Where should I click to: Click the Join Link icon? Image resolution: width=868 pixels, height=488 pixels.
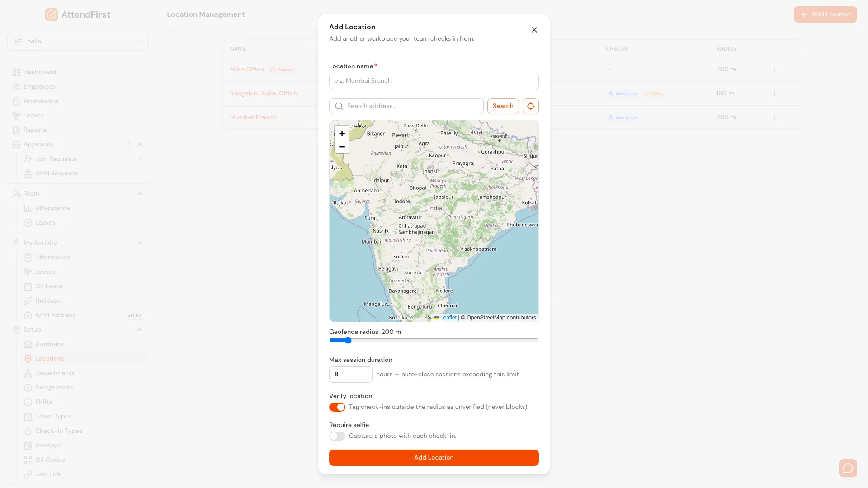click(x=28, y=474)
